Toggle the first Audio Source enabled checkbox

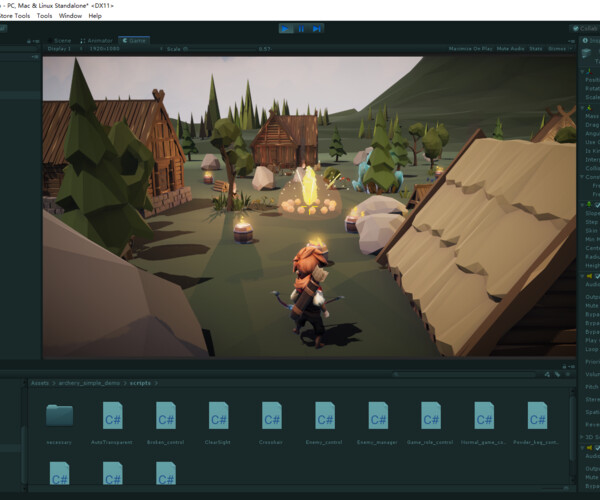(x=597, y=276)
